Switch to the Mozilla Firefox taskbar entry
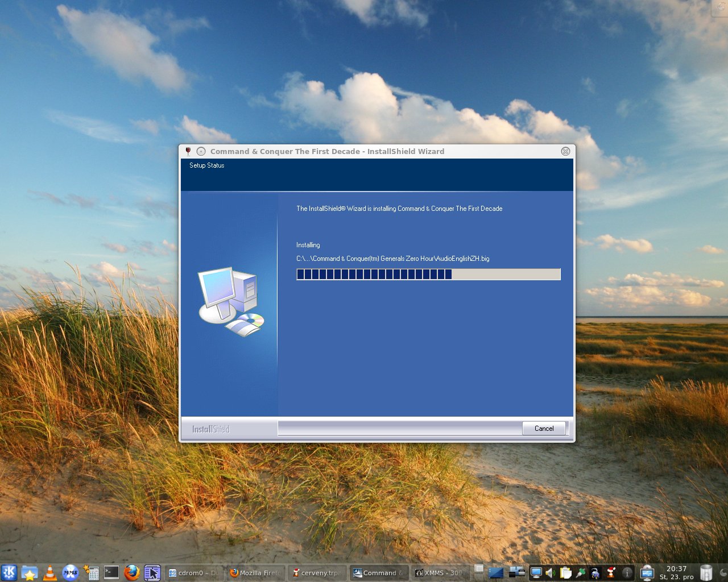The width and height of the screenshot is (728, 582). (255, 573)
